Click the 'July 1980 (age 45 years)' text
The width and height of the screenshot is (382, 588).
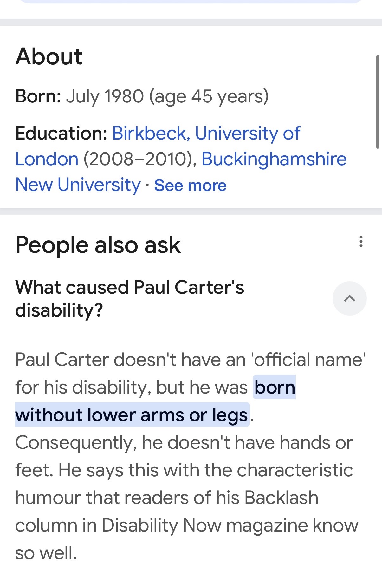click(167, 96)
